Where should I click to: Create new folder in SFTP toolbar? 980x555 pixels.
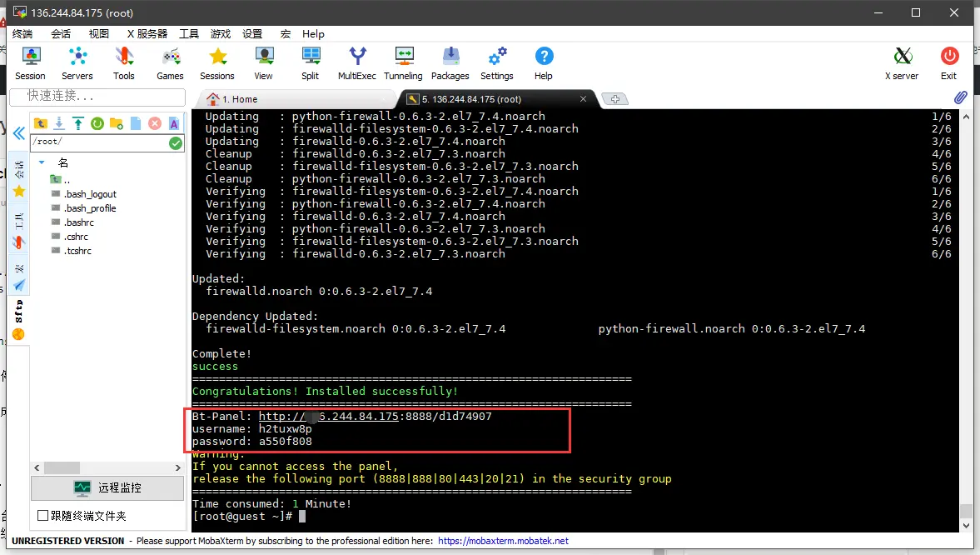[x=117, y=123]
